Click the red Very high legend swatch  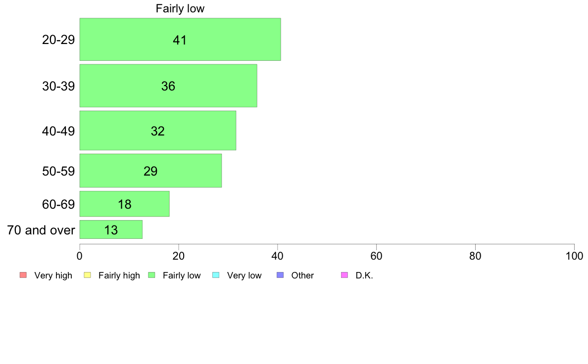tap(23, 275)
